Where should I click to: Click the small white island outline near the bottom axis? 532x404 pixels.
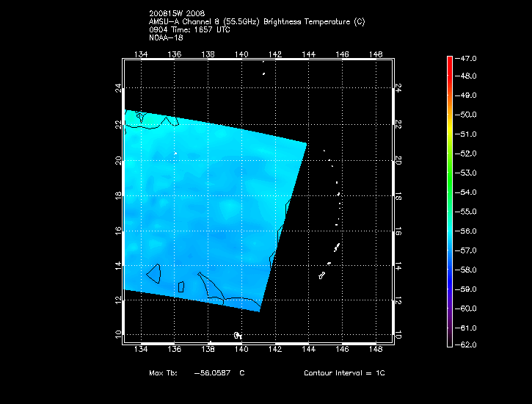[x=237, y=335]
